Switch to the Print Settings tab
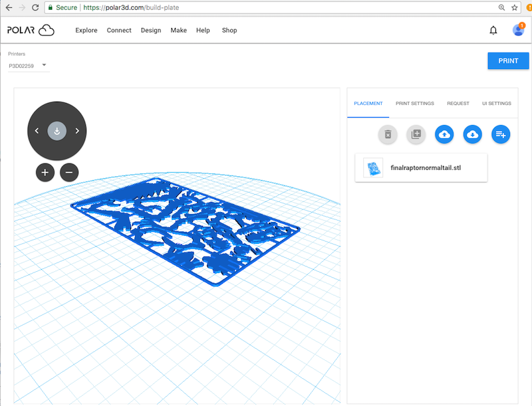Viewport: 532px width, 406px height. click(414, 104)
